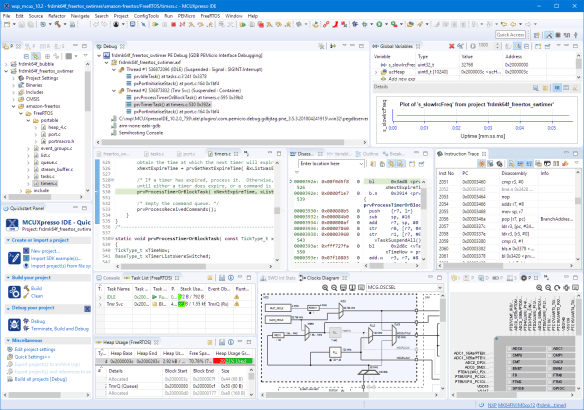
Task: Collapse Create or import a project section
Action: pos(8,240)
